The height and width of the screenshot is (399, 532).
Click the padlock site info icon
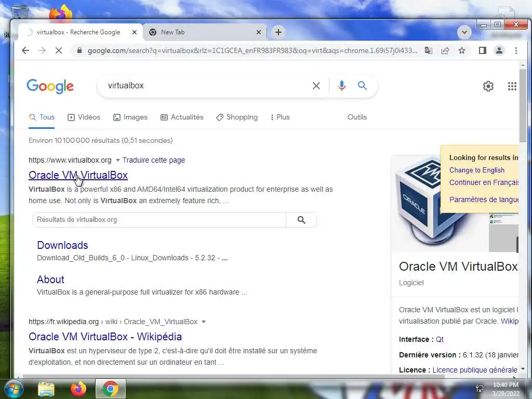[x=79, y=50]
